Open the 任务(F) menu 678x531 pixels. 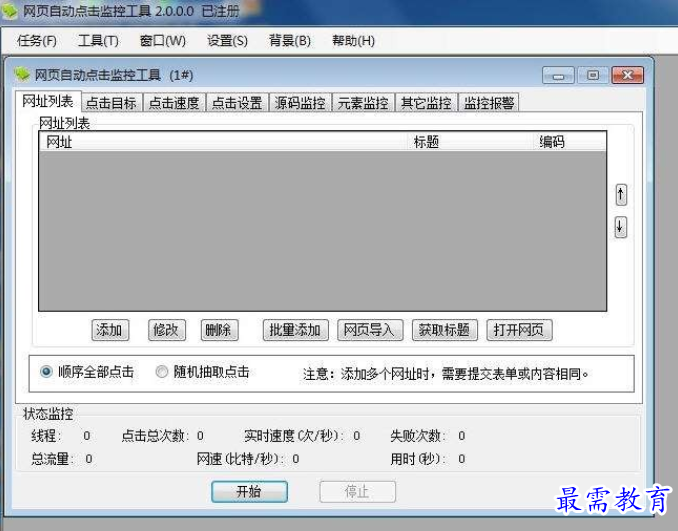click(x=37, y=41)
